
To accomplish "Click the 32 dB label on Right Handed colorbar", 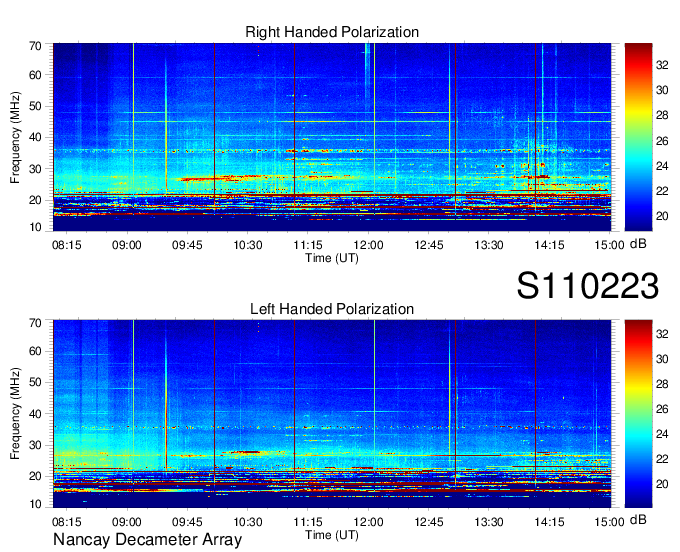I will click(x=662, y=65).
